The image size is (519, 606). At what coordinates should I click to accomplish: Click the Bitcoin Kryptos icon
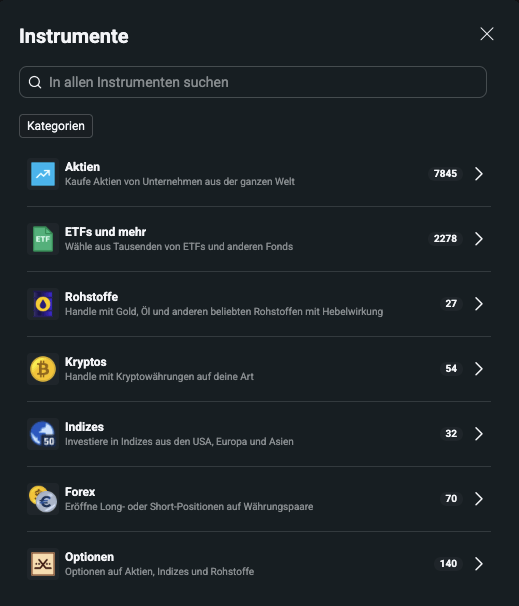click(43, 369)
